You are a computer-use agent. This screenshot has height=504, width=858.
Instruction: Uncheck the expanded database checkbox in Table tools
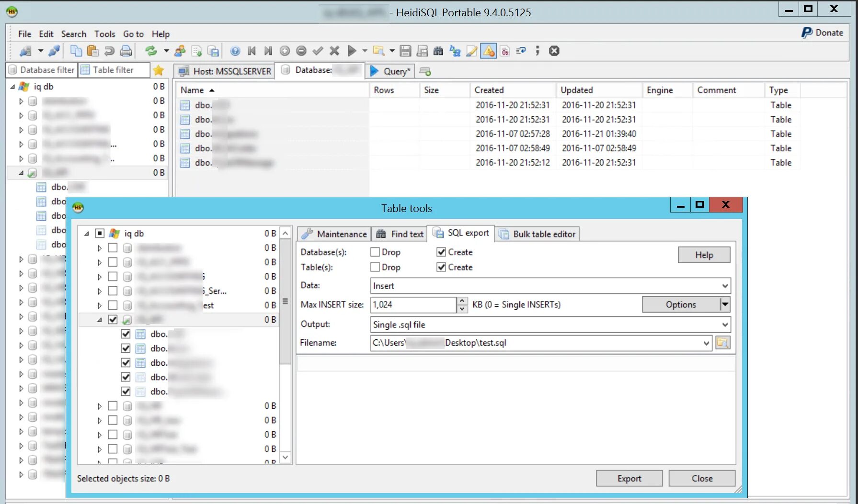point(113,319)
